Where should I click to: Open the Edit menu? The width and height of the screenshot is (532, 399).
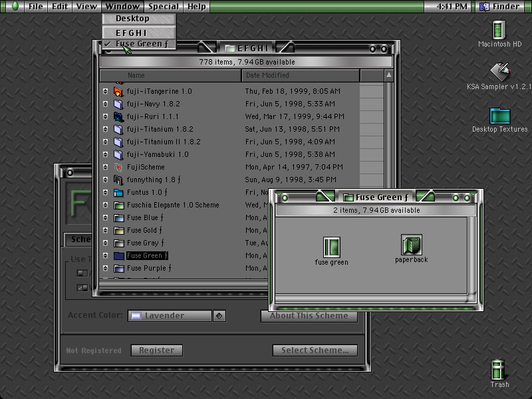pyautogui.click(x=60, y=7)
